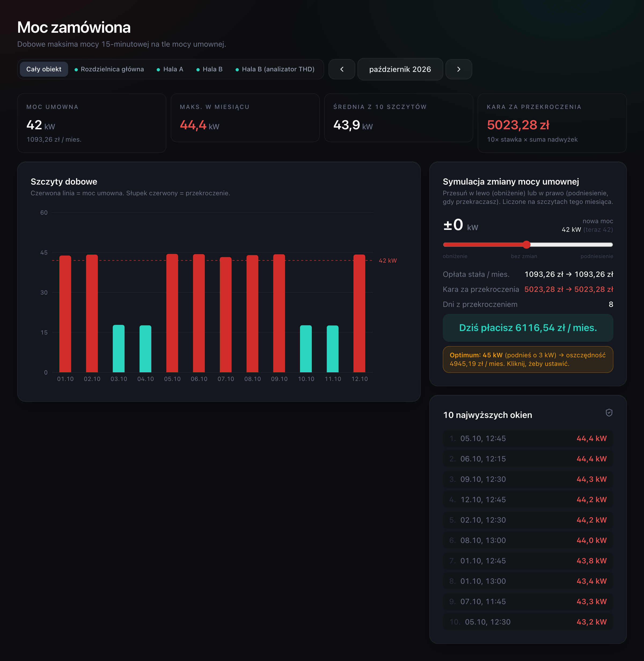The width and height of the screenshot is (644, 661).
Task: Select peak row 01.10, 12:45
Action: 528,561
